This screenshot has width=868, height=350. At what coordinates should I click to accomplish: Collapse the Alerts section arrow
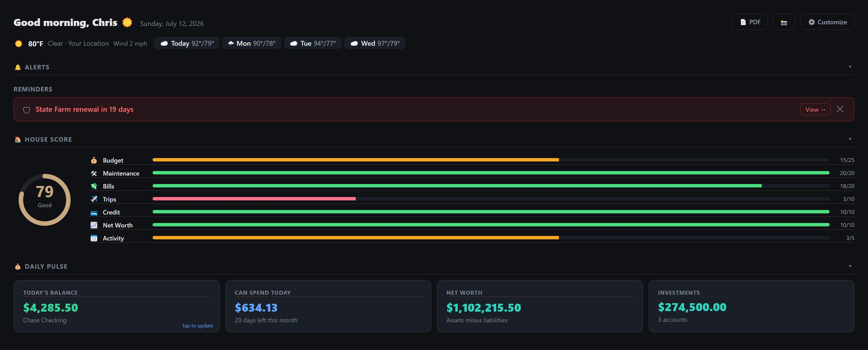click(x=850, y=67)
